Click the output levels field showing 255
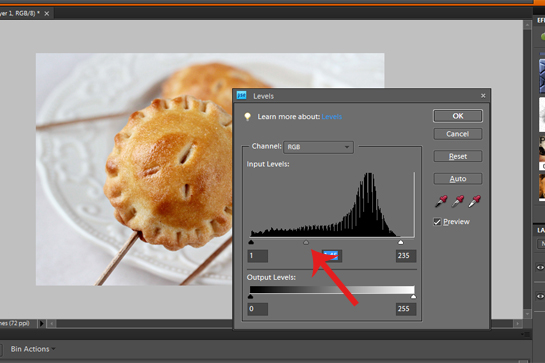The height and width of the screenshot is (363, 545). (406, 309)
